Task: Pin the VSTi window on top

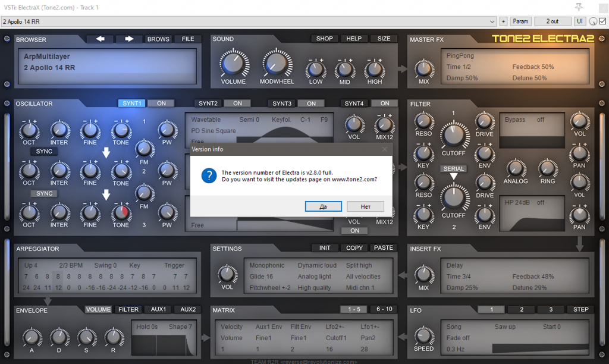Action: pyautogui.click(x=579, y=7)
